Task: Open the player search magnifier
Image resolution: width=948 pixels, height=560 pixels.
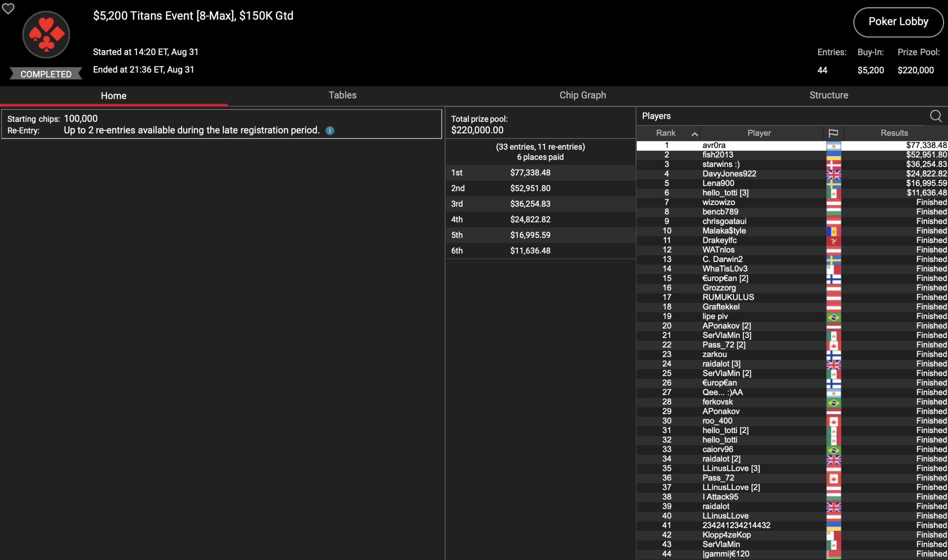Action: point(935,116)
